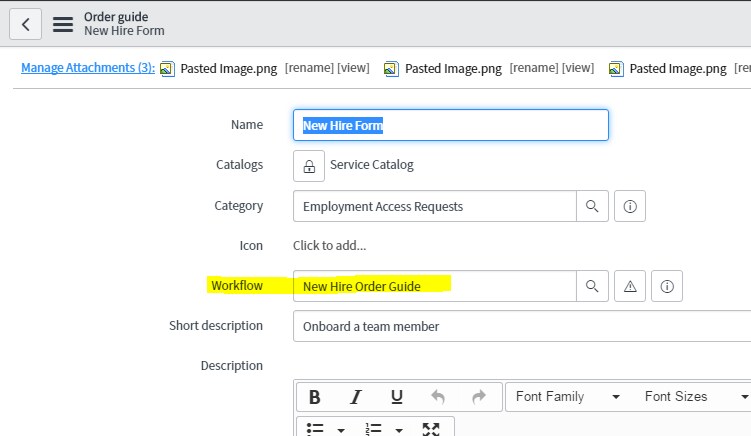Screen dimensions: 751x436
Task: Toggle italic formatting in the description editor
Action: click(x=355, y=397)
